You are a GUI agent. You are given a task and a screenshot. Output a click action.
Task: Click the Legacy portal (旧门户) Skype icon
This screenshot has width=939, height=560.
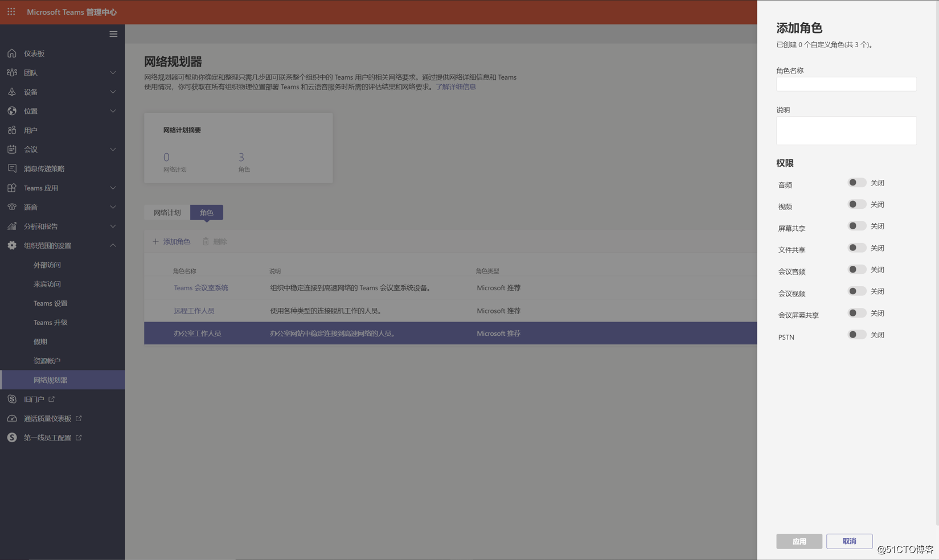(12, 399)
